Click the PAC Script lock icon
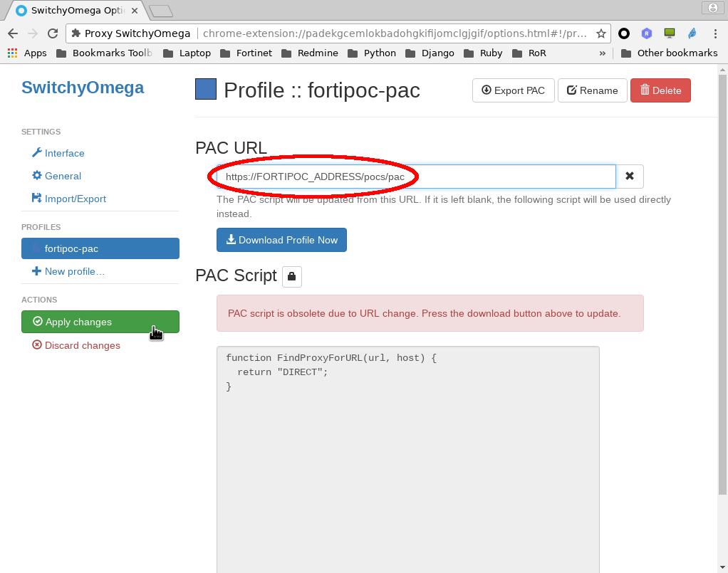Screen dimensions: 728x573 click(291, 277)
